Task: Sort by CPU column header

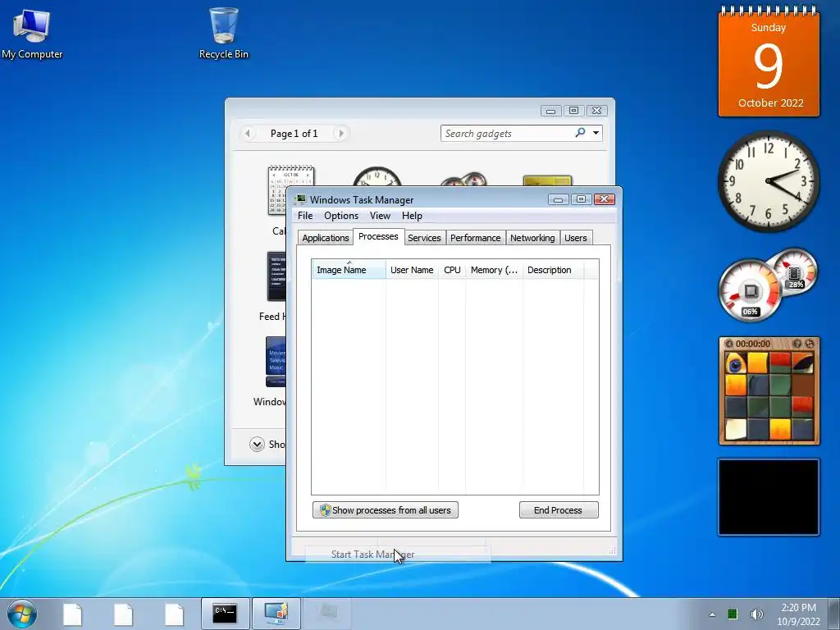Action: click(x=452, y=270)
